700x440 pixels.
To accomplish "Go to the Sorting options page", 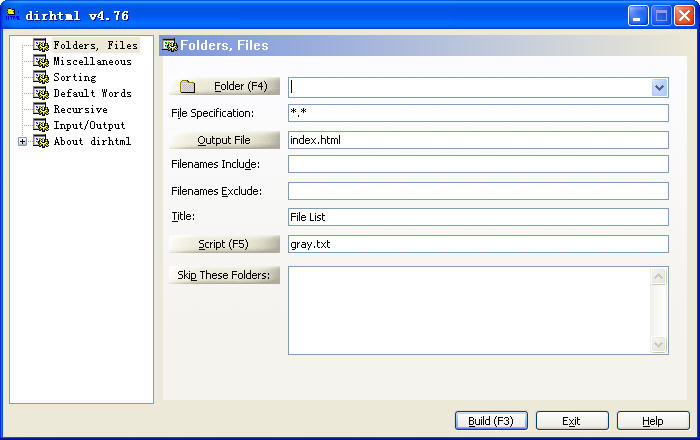I will point(75,77).
